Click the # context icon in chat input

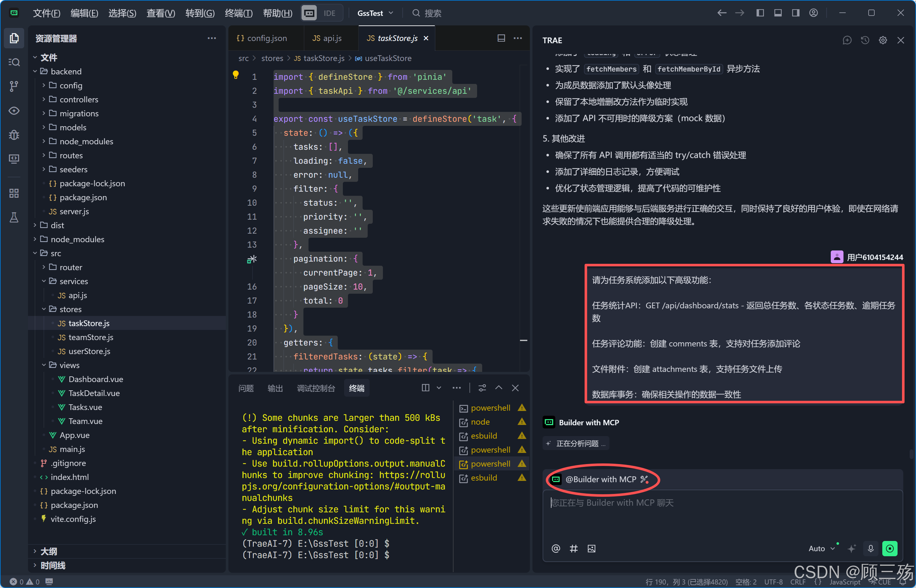click(x=573, y=549)
